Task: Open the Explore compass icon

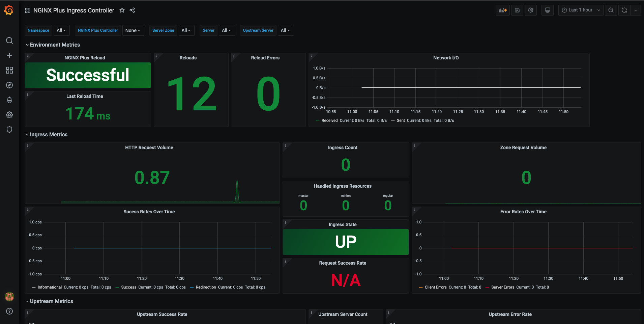Action: click(x=9, y=85)
